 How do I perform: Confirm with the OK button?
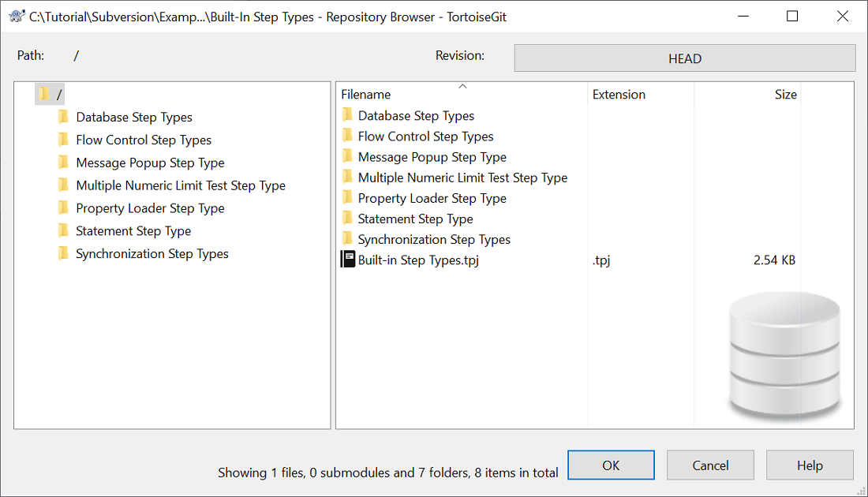pos(611,465)
